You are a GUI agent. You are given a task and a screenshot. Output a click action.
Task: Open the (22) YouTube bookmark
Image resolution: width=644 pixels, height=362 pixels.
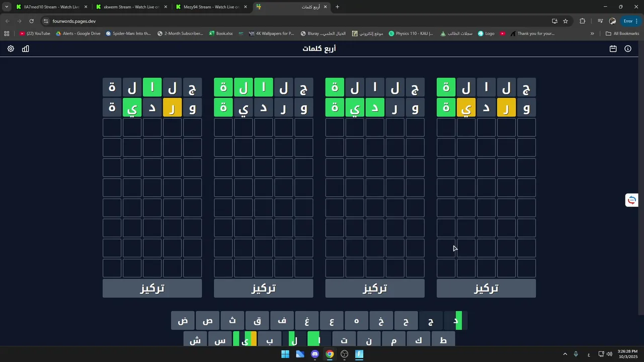tap(35, 34)
